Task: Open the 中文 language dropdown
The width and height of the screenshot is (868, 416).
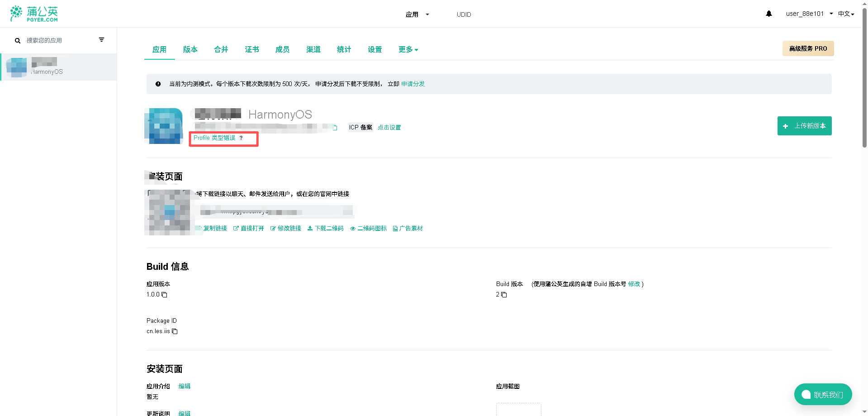Action: tap(846, 14)
